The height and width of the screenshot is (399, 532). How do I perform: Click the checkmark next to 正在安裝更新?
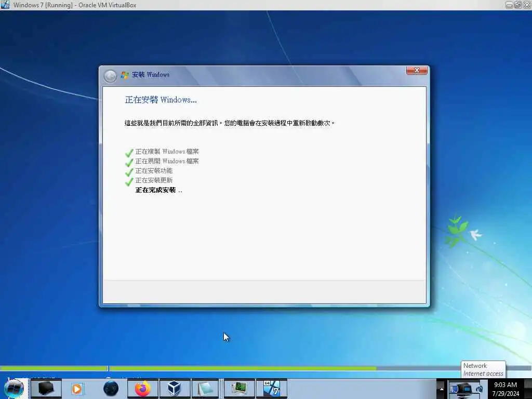(129, 181)
